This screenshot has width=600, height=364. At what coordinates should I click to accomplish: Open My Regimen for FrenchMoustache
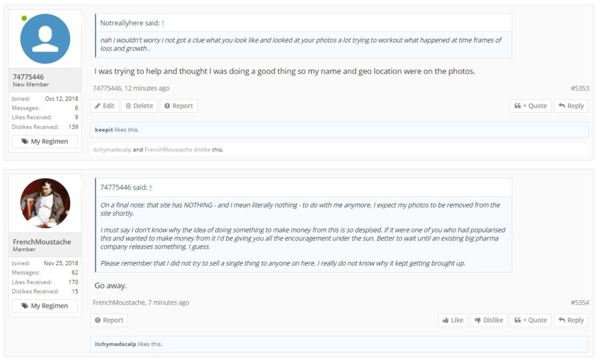click(x=45, y=306)
